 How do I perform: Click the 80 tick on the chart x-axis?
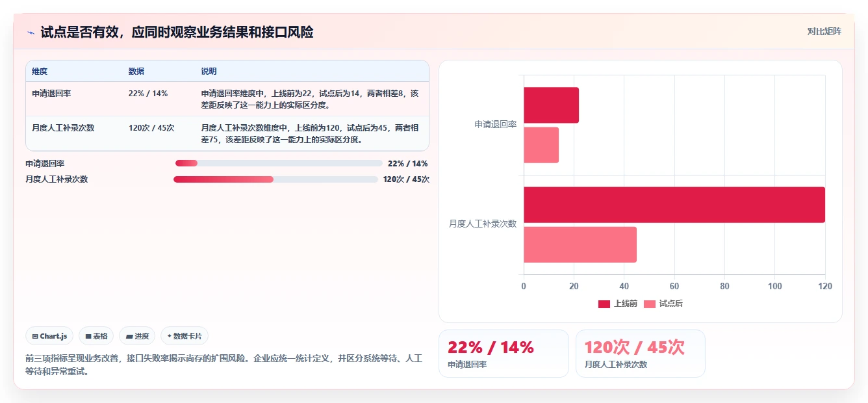(x=724, y=287)
